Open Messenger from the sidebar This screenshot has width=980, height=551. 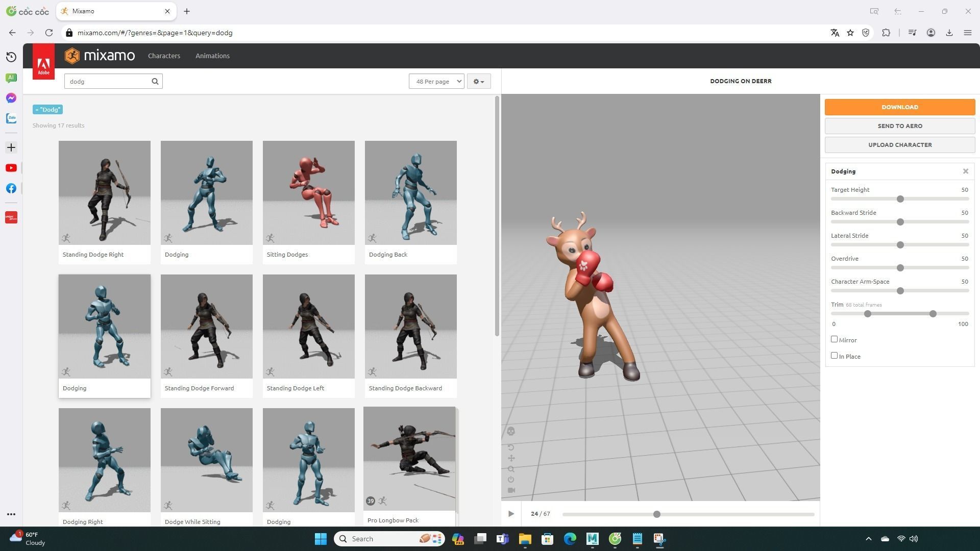[x=11, y=98]
